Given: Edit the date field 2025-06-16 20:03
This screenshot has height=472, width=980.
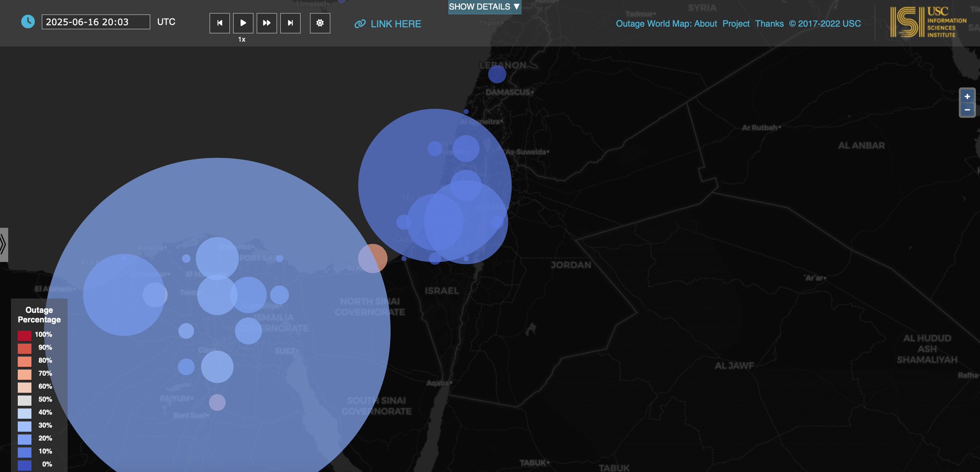Looking at the screenshot, I should pyautogui.click(x=96, y=22).
